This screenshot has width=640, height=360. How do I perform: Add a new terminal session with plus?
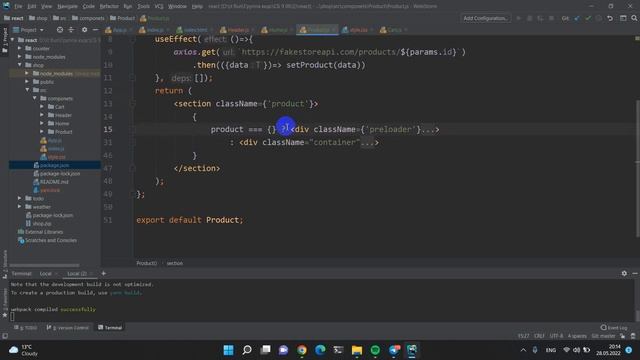click(x=104, y=273)
